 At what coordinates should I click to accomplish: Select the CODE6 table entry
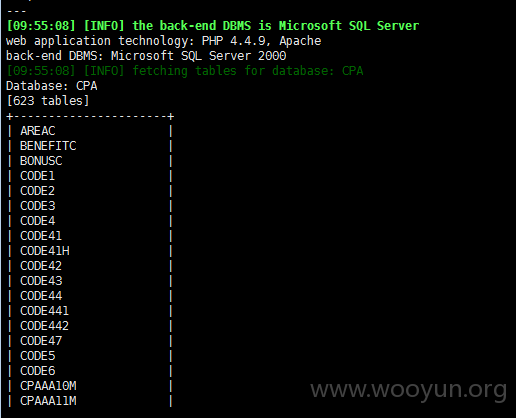38,371
